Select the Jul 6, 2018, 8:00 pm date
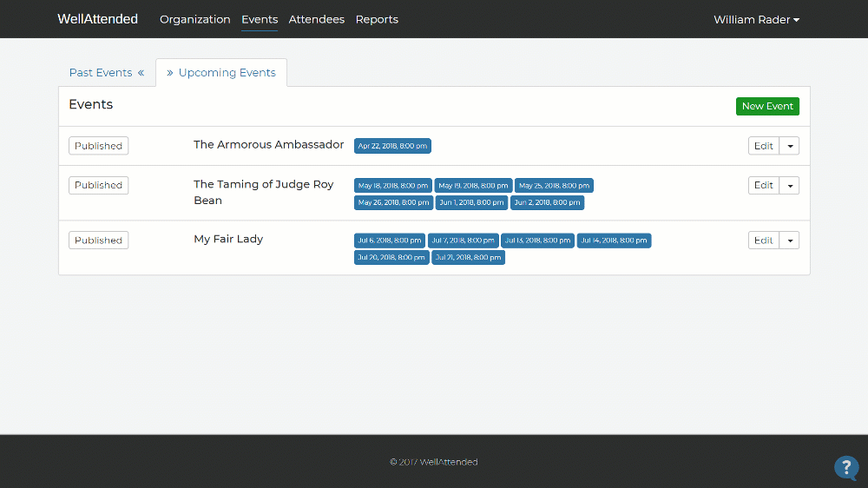The image size is (868, 488). (390, 241)
